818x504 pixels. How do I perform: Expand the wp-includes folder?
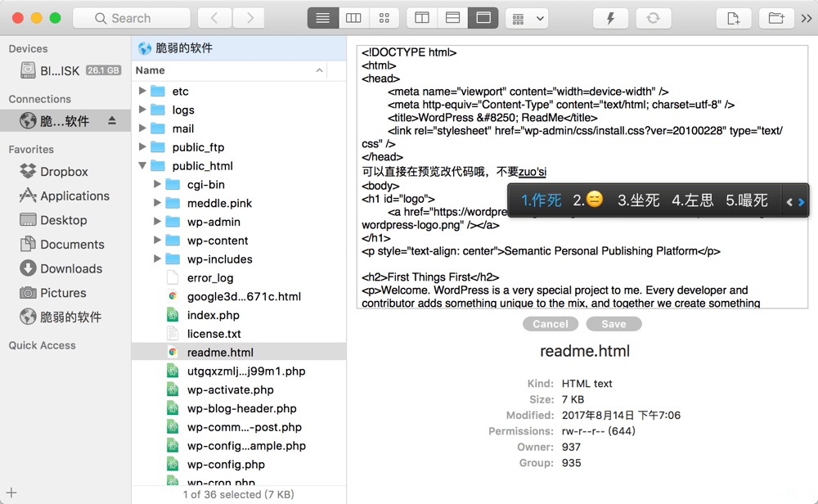[x=157, y=259]
